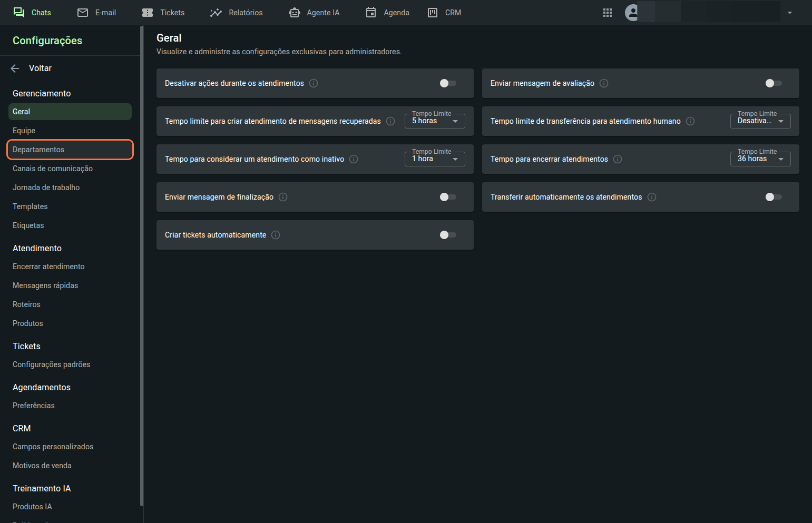Click the Agenda calendar icon

point(371,13)
